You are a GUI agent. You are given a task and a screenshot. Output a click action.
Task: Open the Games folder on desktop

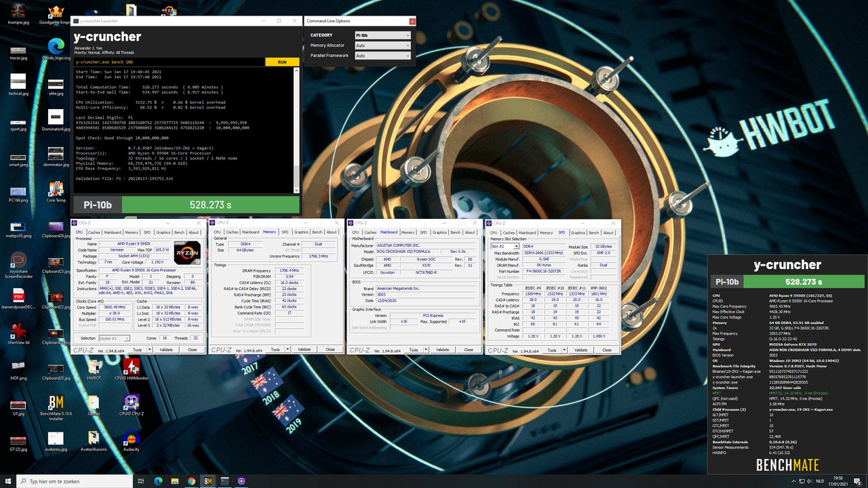point(94,405)
